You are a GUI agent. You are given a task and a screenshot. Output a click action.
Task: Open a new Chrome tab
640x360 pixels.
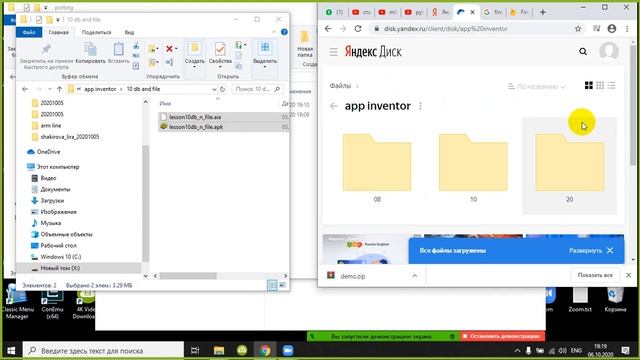click(542, 12)
